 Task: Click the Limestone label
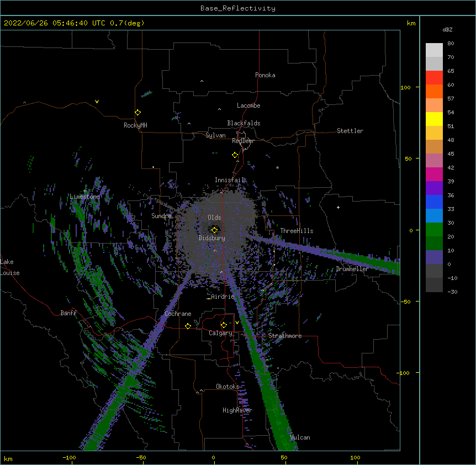click(x=84, y=197)
